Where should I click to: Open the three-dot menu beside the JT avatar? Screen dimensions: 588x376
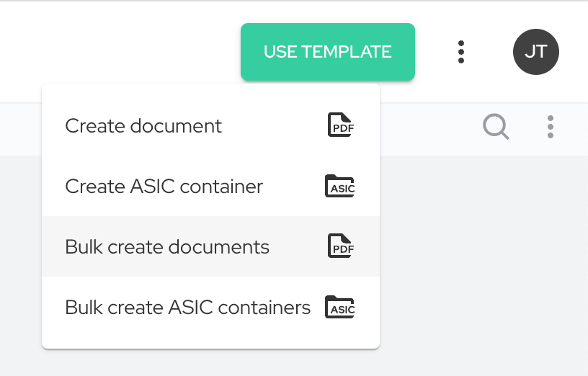click(461, 52)
